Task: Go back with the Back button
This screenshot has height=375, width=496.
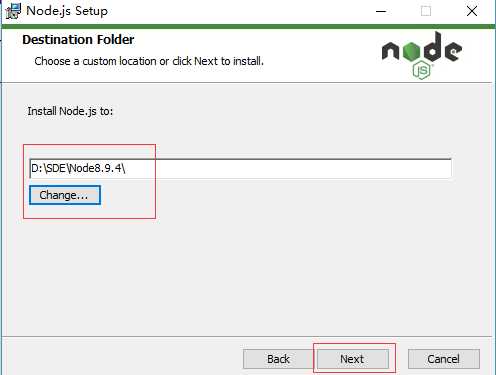Action: 278,359
